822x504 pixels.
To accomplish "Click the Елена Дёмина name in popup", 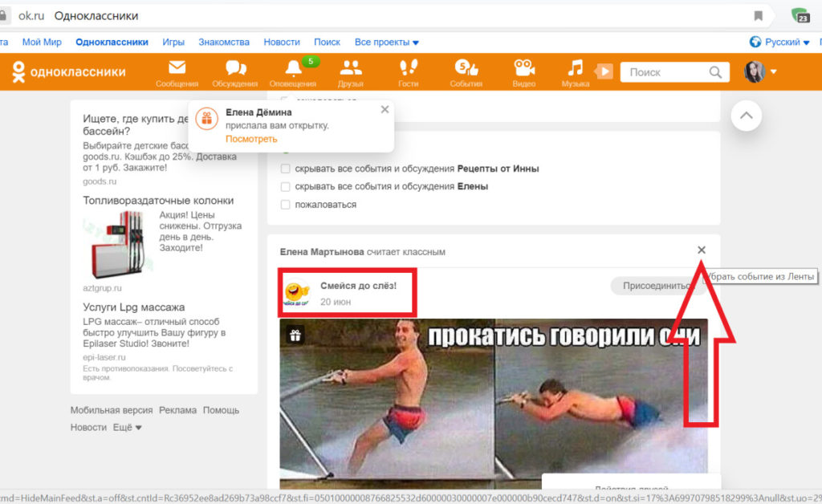I will tap(258, 112).
